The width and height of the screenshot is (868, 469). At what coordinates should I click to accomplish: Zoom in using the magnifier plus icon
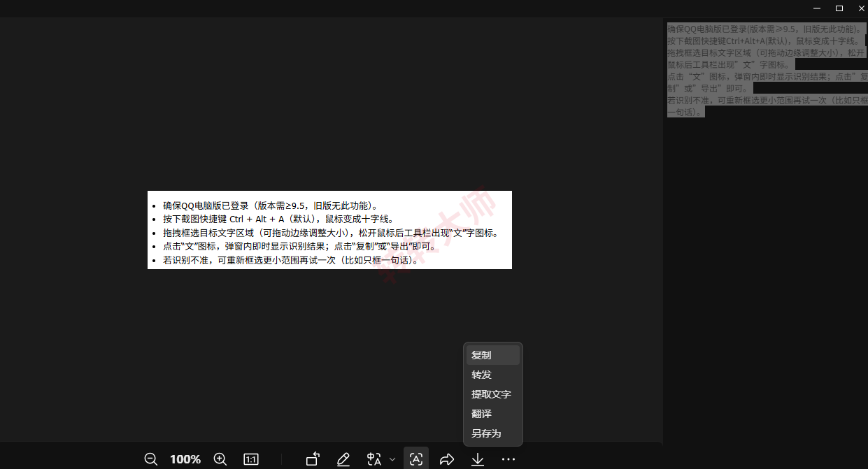click(220, 459)
